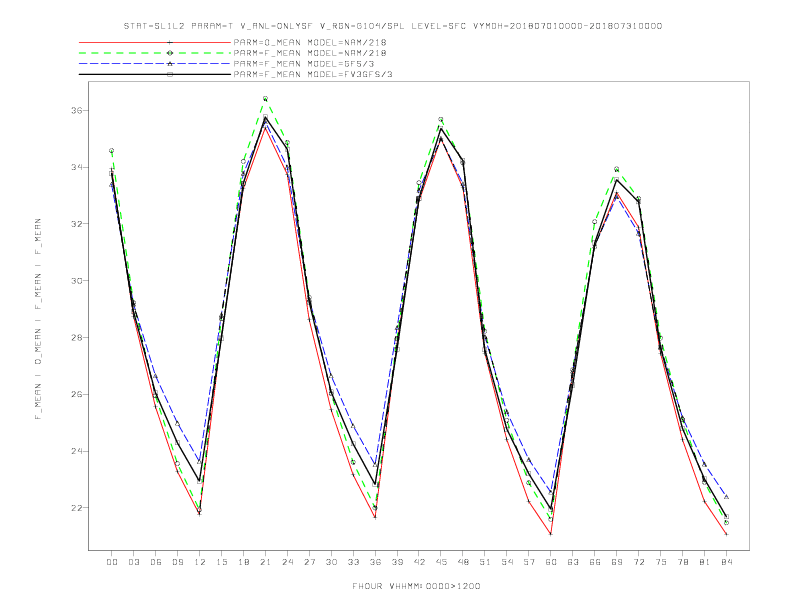Click the chart title starting with STAT=SL1L2
This screenshot has width=792, height=612.
pyautogui.click(x=392, y=26)
